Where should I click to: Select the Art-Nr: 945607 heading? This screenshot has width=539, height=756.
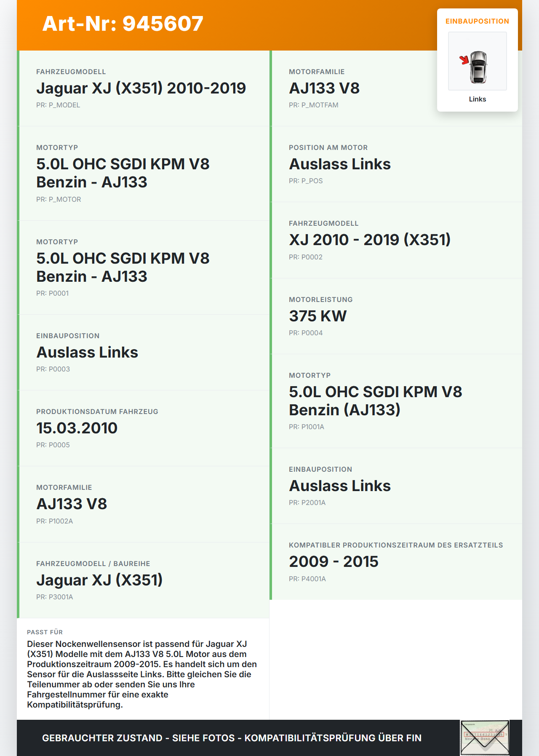pos(123,24)
